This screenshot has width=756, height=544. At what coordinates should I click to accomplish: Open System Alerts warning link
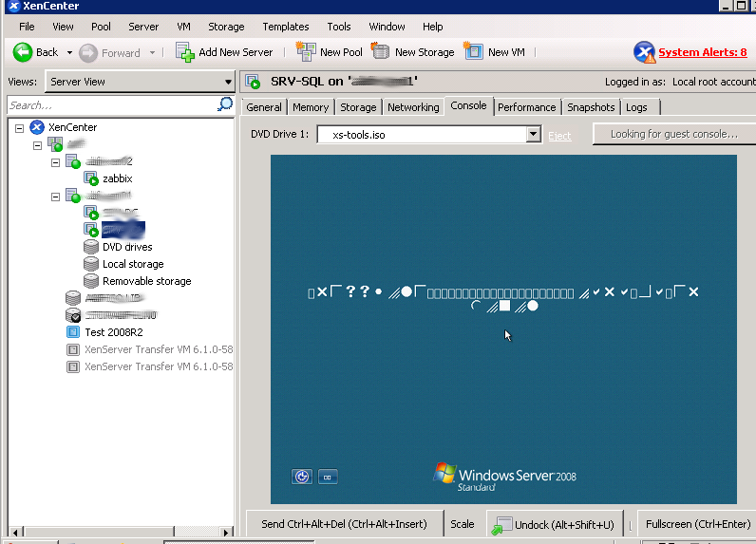(702, 52)
